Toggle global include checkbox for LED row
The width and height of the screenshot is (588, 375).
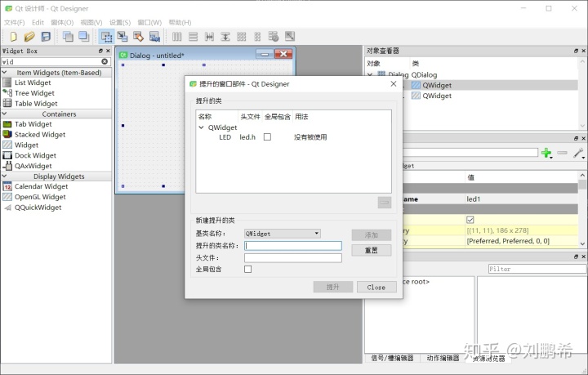pos(267,137)
